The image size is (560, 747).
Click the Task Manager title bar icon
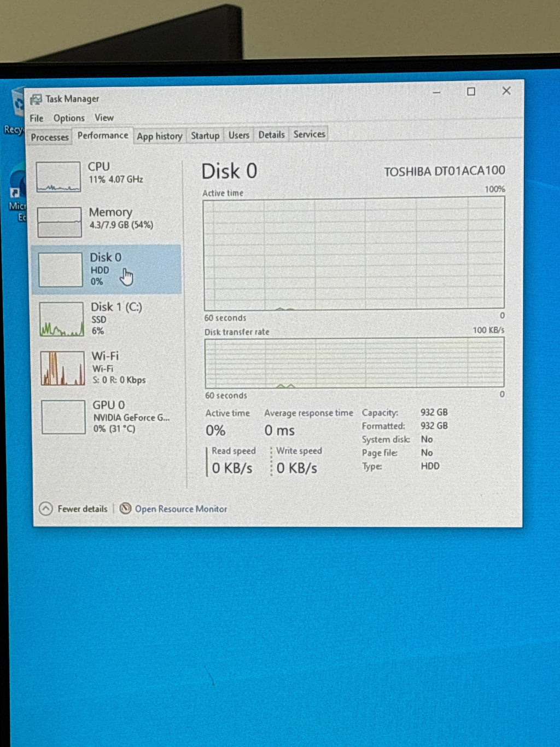36,99
